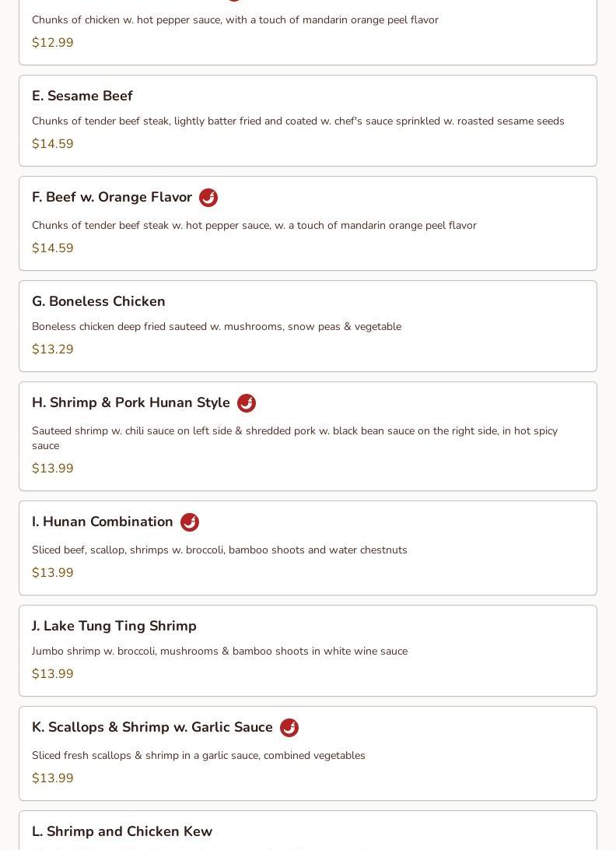616x850 pixels.
Task: Choose K. Scallops & Shrimp w. Garlic Sauce
Action: click(x=308, y=753)
